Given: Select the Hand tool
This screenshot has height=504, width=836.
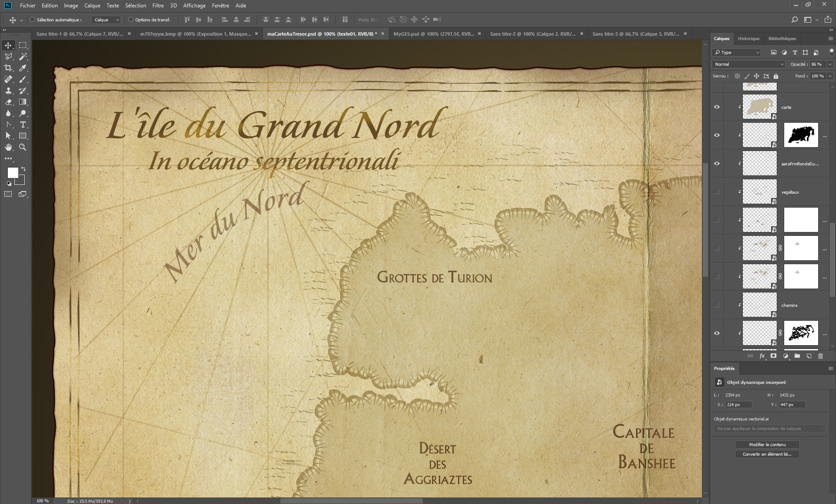Looking at the screenshot, I should point(8,147).
